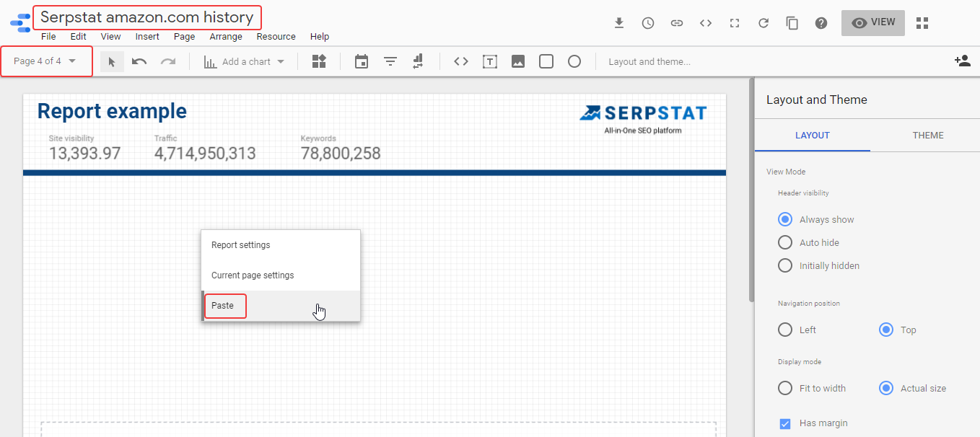Insert URL embed from toolbar
The width and height of the screenshot is (980, 437).
[461, 61]
